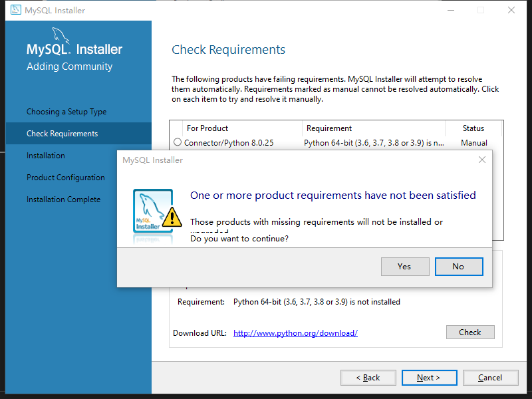Image resolution: width=532 pixels, height=399 pixels.
Task: Click the Check button for Python requirement
Action: click(469, 332)
